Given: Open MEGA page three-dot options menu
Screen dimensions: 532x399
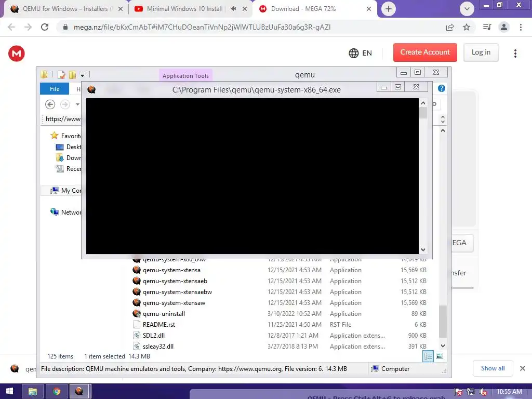Looking at the screenshot, I should point(515,54).
